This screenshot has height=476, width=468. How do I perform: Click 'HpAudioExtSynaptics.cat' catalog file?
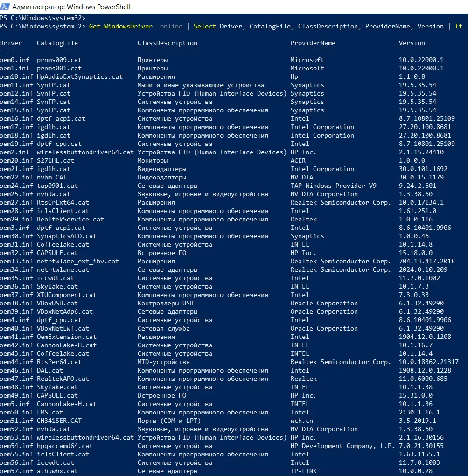coord(80,77)
